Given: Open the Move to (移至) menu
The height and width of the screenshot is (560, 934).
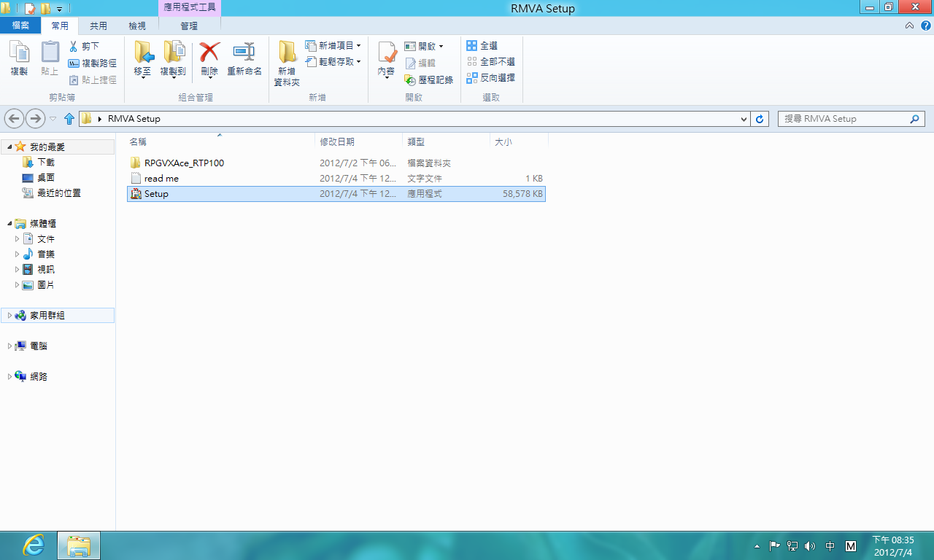Looking at the screenshot, I should tap(143, 59).
